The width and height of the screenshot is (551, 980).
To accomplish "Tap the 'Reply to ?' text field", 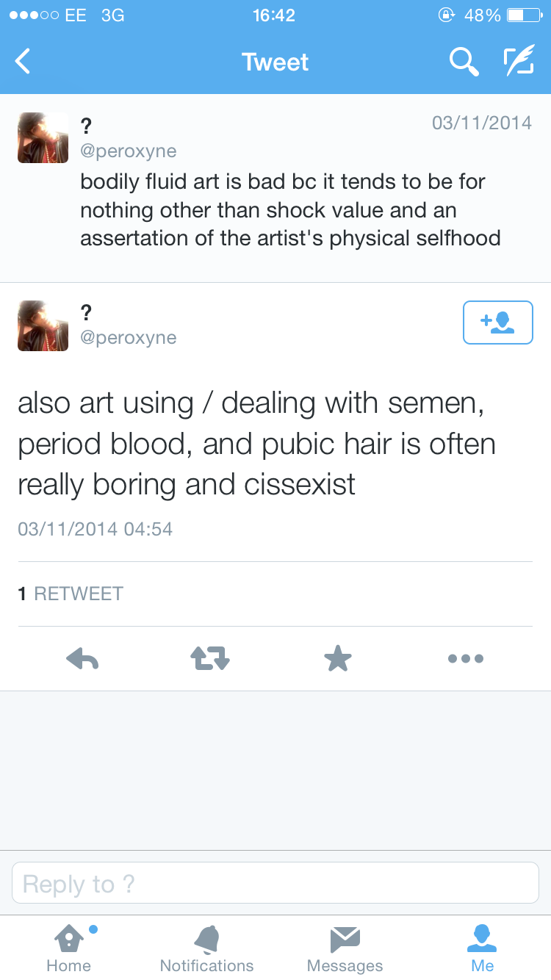I will pyautogui.click(x=275, y=883).
